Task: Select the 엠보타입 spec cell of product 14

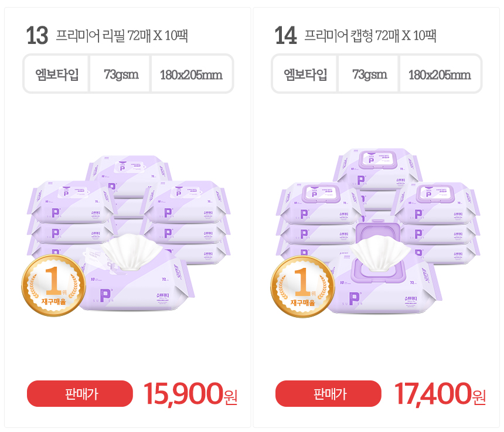Action: [305, 74]
